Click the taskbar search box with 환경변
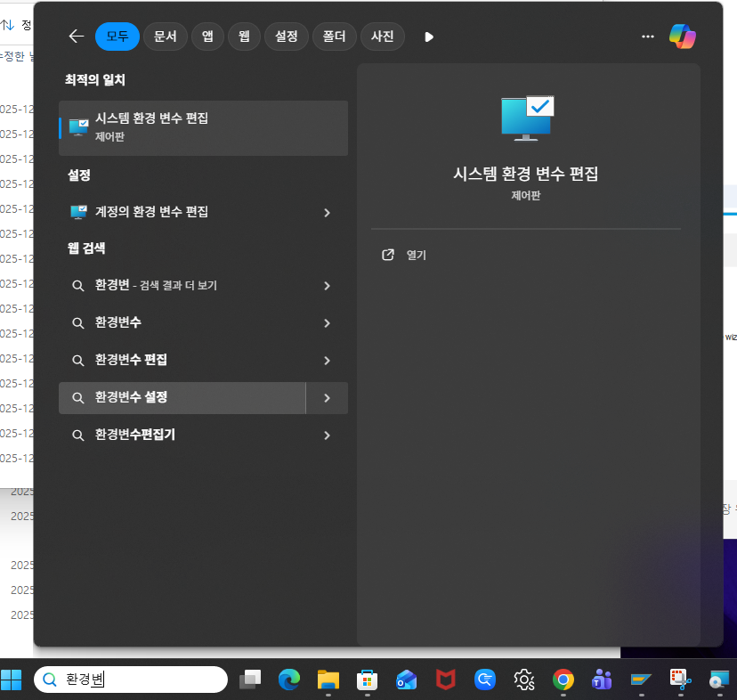The image size is (737, 700). (x=131, y=680)
